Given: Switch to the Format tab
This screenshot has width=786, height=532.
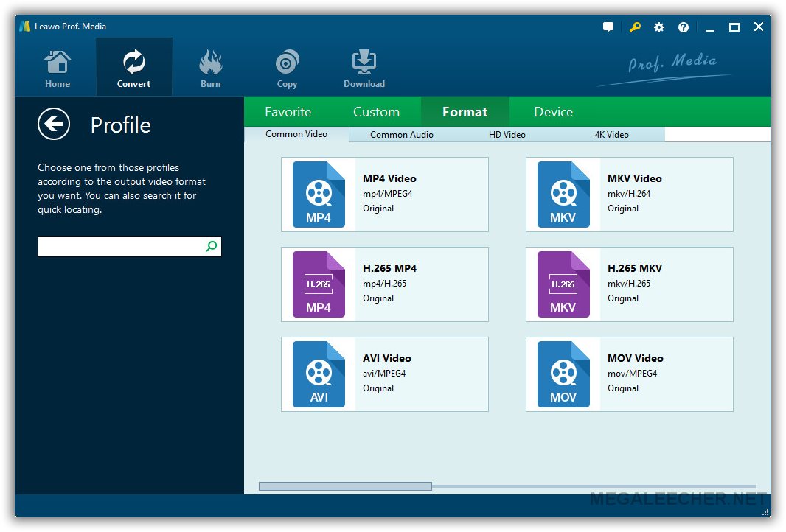Looking at the screenshot, I should tap(465, 112).
